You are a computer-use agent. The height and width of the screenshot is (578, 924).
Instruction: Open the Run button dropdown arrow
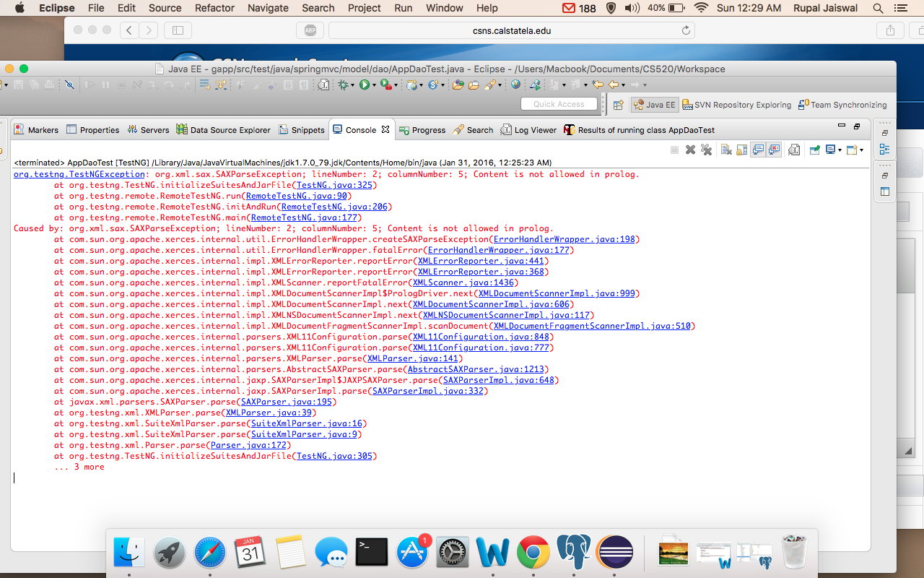tap(374, 86)
